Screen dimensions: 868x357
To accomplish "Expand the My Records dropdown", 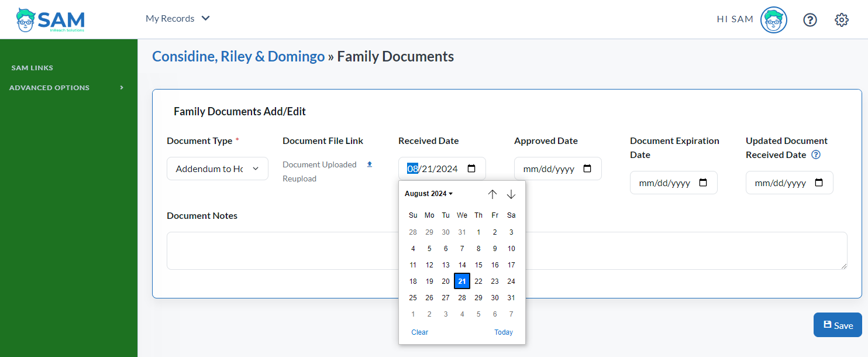I will (x=178, y=19).
